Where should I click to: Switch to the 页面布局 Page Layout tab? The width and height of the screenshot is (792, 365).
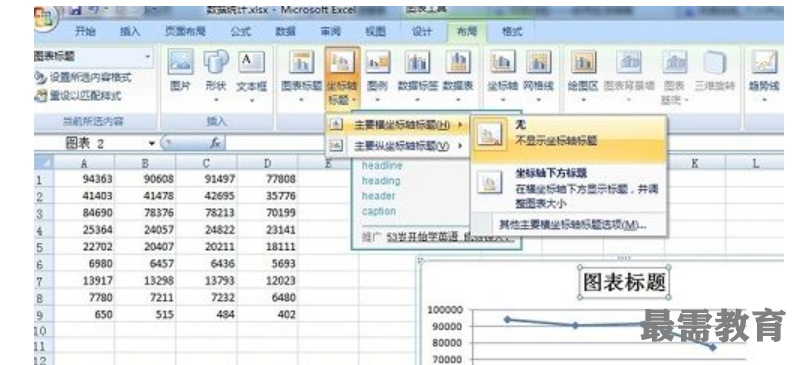coord(185,31)
